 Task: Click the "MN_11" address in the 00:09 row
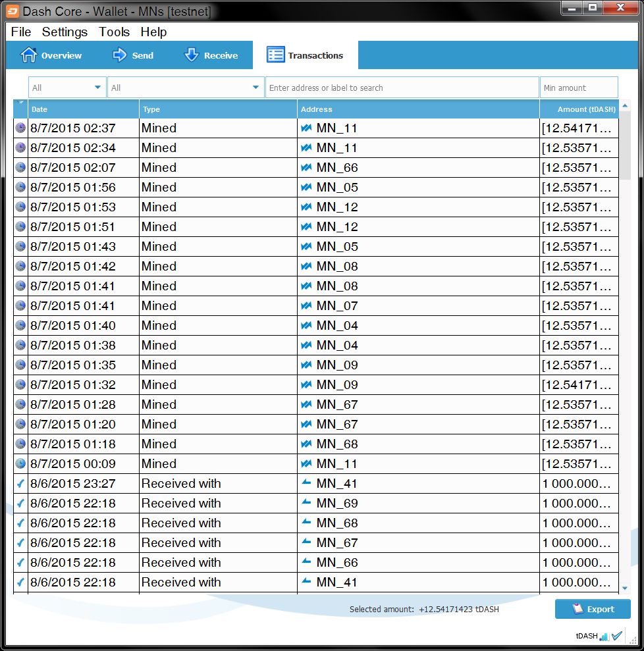point(336,464)
